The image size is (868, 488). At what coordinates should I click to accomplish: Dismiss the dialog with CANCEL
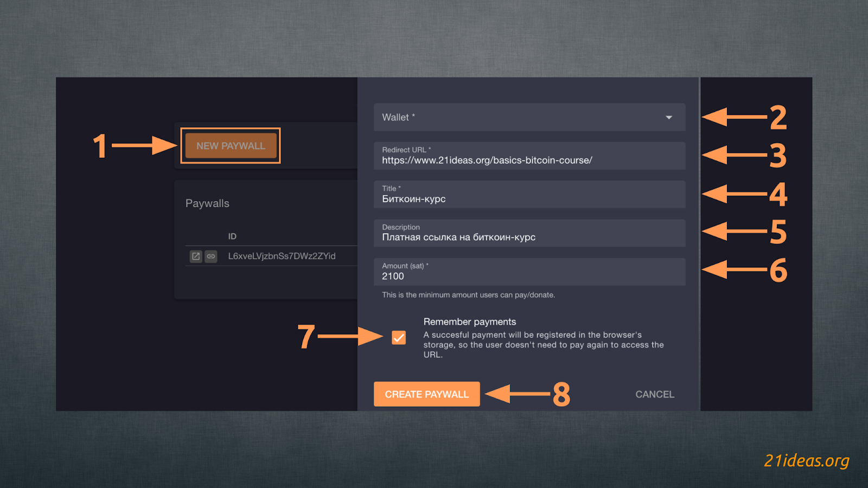655,394
